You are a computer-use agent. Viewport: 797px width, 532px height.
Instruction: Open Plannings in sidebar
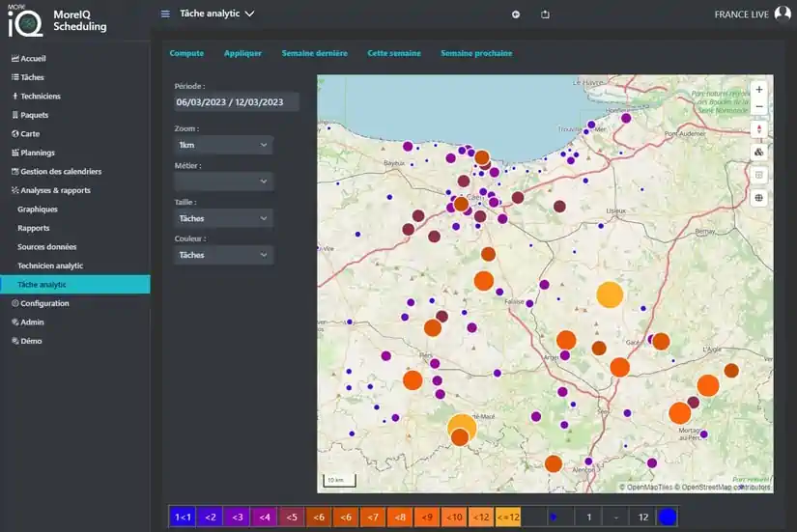[33, 153]
